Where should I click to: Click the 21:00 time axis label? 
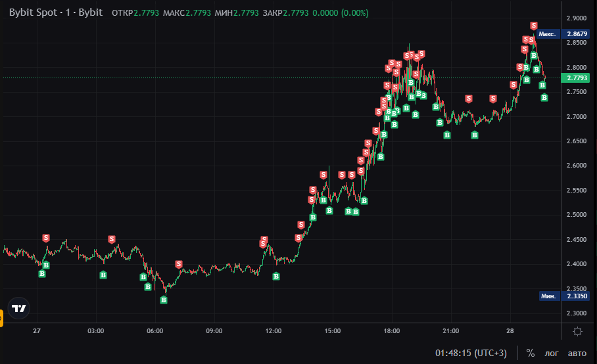(451, 331)
